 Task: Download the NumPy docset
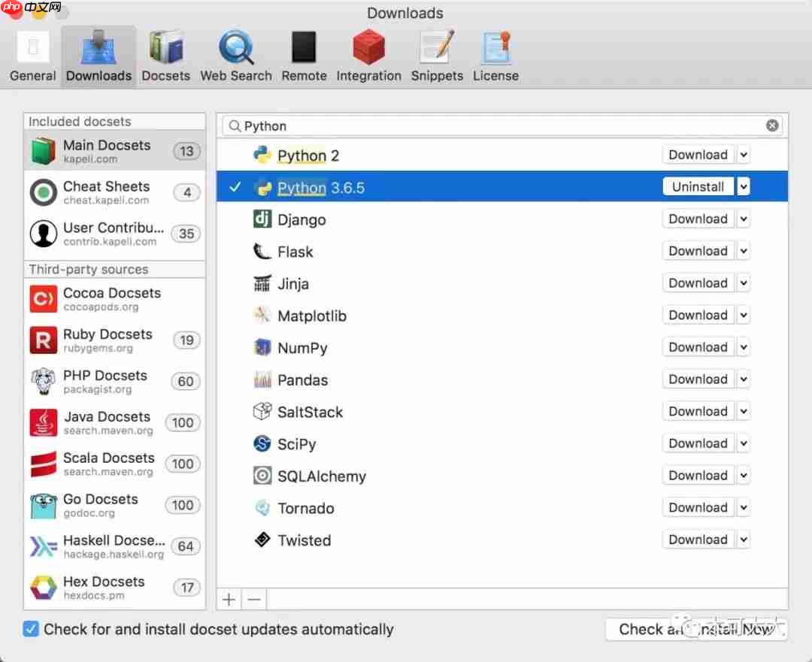point(698,347)
